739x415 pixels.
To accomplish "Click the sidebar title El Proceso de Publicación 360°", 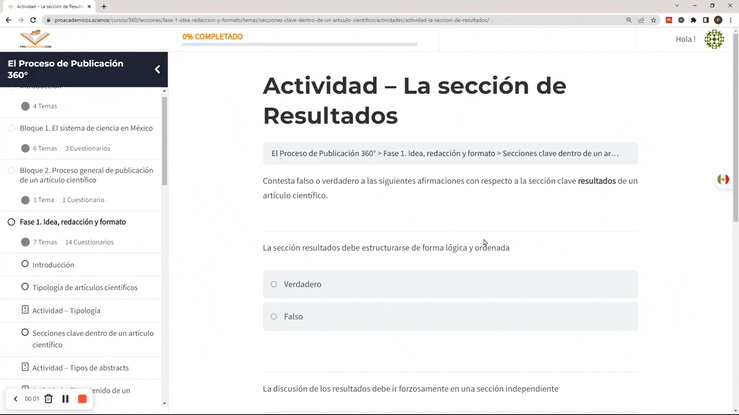I will pos(66,69).
